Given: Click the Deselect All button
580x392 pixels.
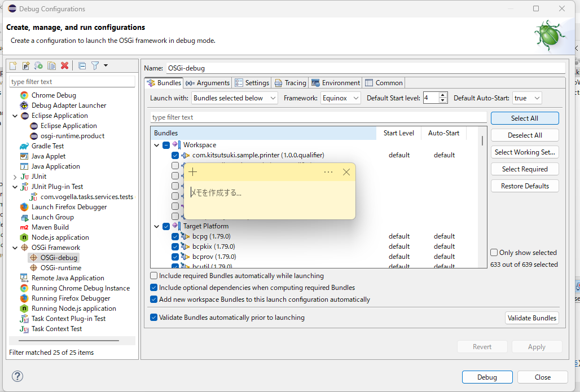Looking at the screenshot, I should (525, 135).
